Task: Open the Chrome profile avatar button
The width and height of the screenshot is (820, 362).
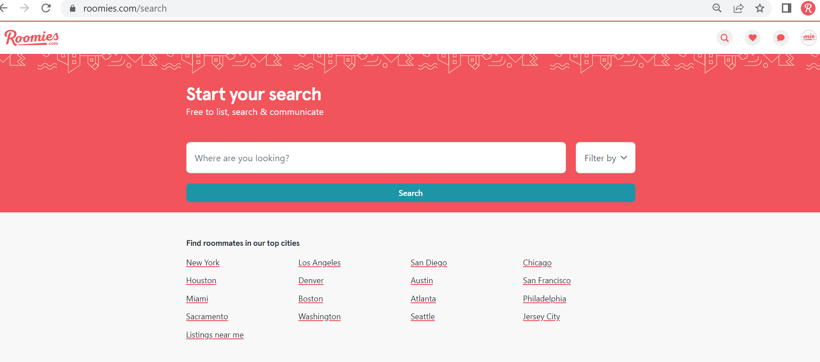Action: click(808, 8)
